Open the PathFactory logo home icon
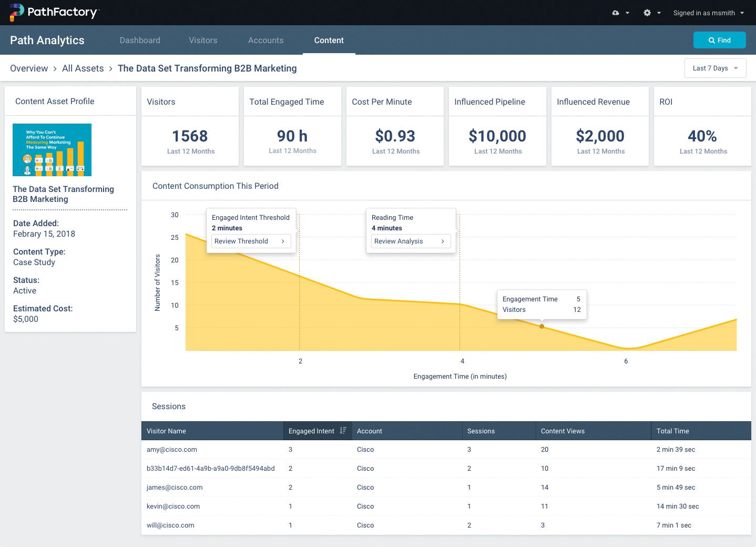Screen dimensions: 756x547 click(16, 12)
